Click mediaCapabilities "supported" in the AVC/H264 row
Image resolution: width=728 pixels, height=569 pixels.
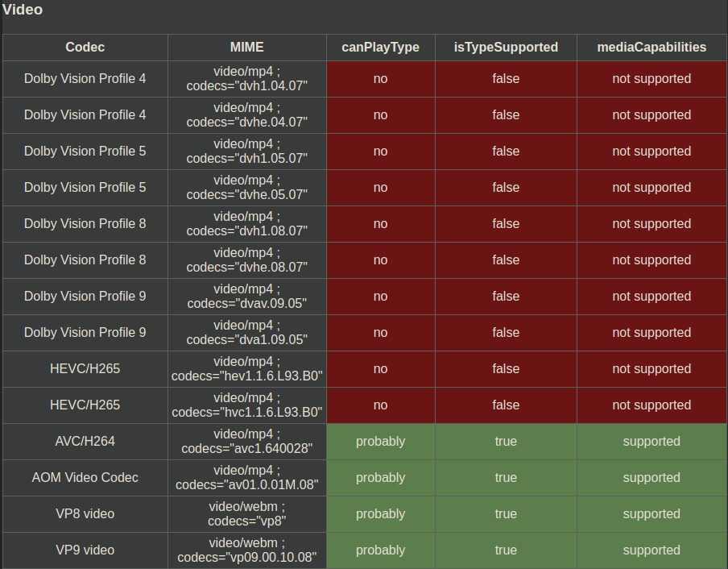(x=651, y=441)
